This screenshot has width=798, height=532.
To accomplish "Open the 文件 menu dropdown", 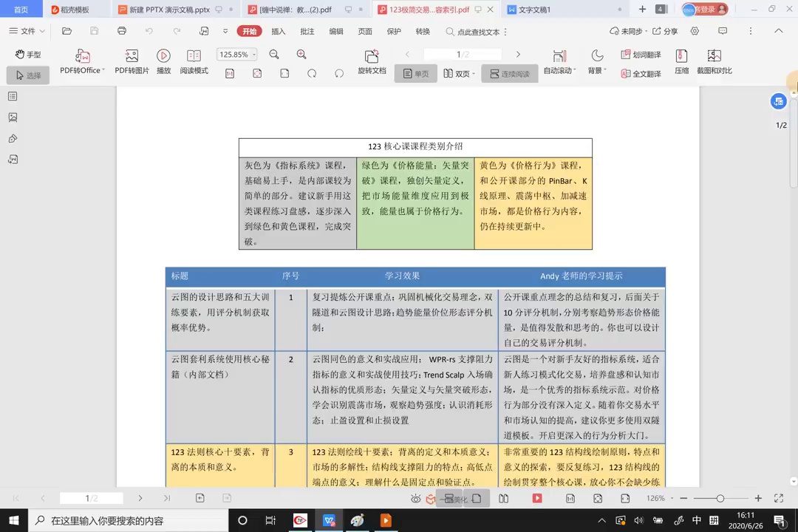I will 27,32.
